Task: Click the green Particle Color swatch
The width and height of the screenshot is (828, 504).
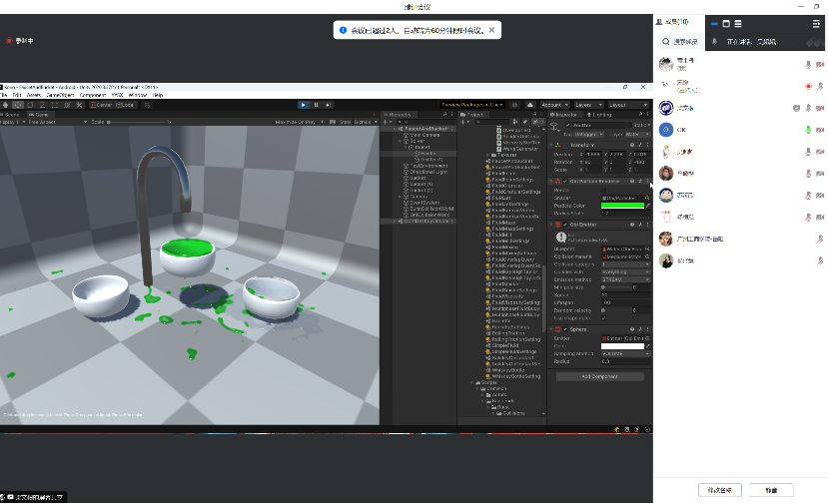Action: [x=621, y=206]
